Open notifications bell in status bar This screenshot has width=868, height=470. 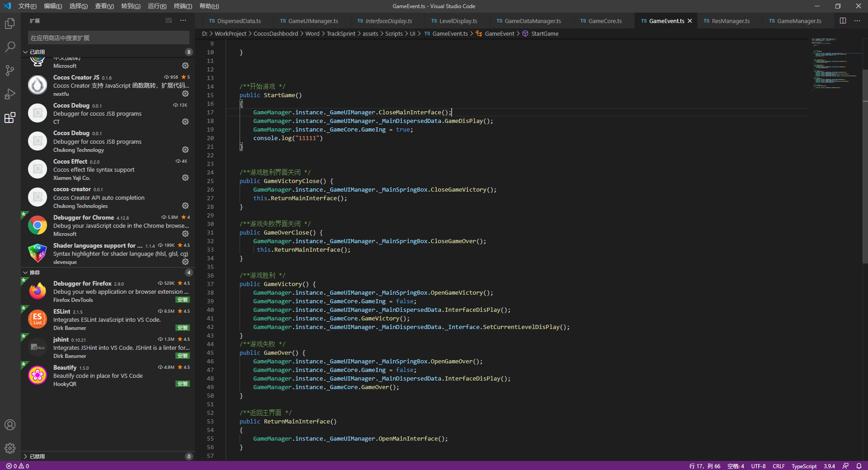(859, 466)
